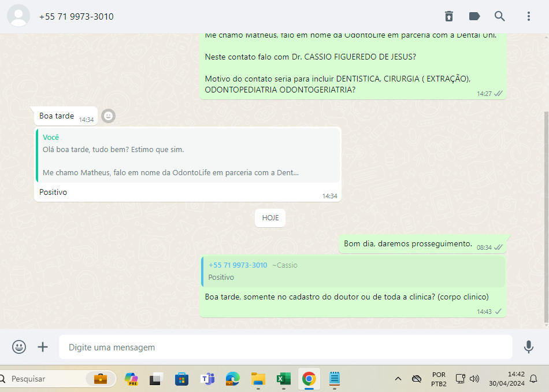Screen dimensions: 549x392
Task: Switch to Google Chrome in taskbar
Action: click(x=309, y=379)
